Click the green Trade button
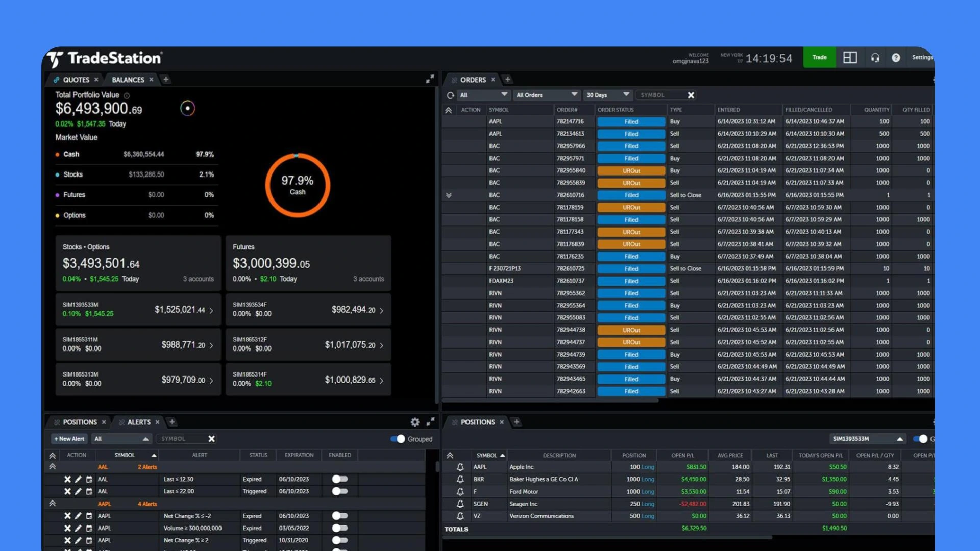The image size is (980, 551). (x=819, y=58)
